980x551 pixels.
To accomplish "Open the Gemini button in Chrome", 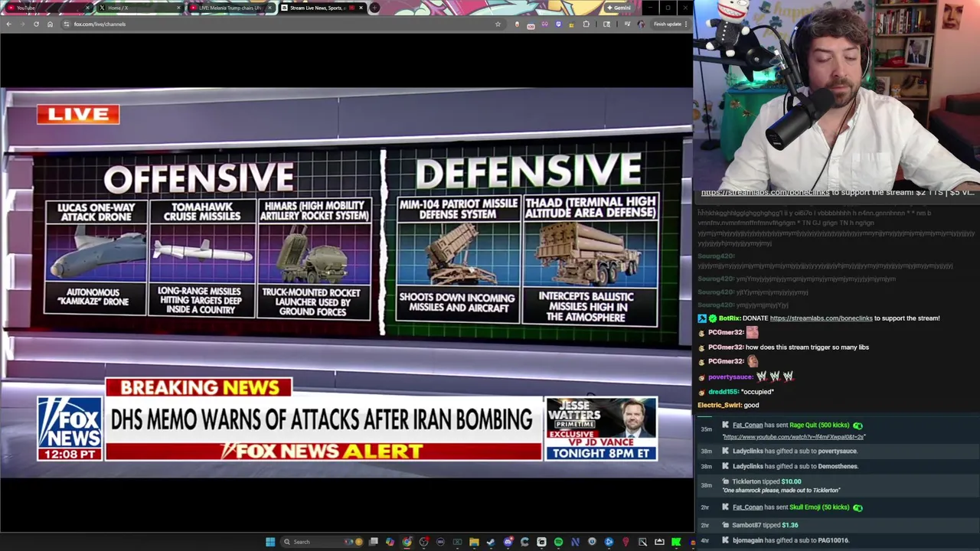I will pyautogui.click(x=619, y=8).
